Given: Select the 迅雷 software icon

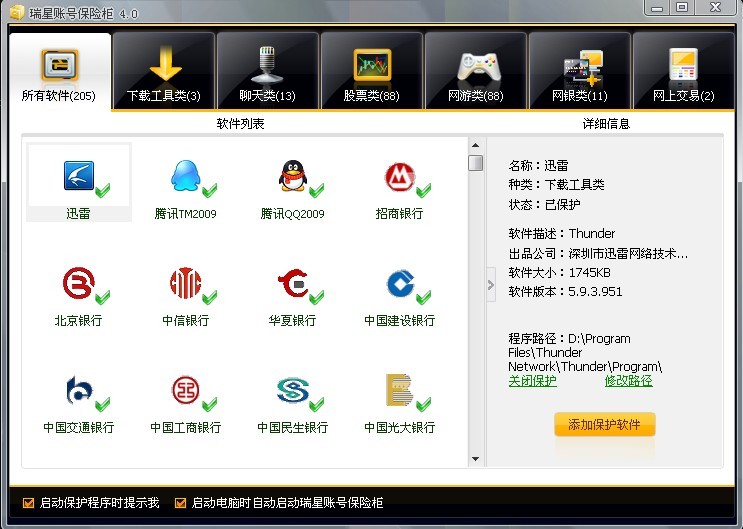Looking at the screenshot, I should click(79, 175).
